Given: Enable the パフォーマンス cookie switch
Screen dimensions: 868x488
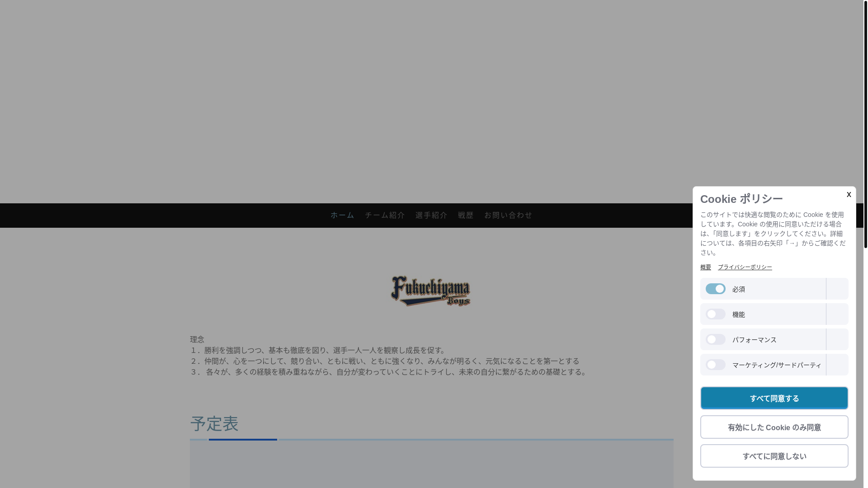Looking at the screenshot, I should (715, 339).
